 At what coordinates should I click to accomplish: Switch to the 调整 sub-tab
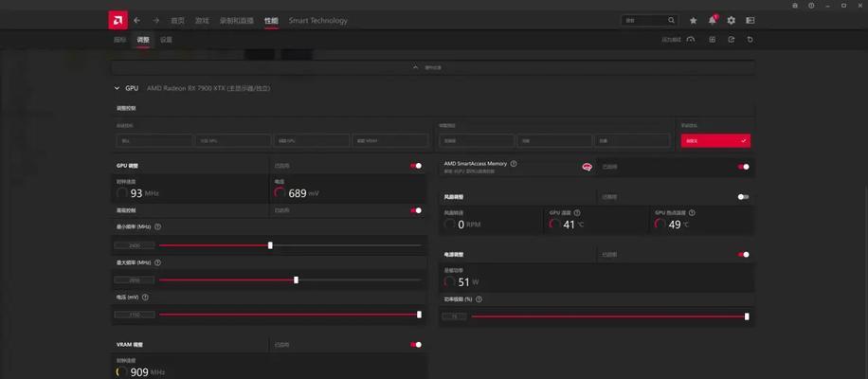[x=143, y=40]
